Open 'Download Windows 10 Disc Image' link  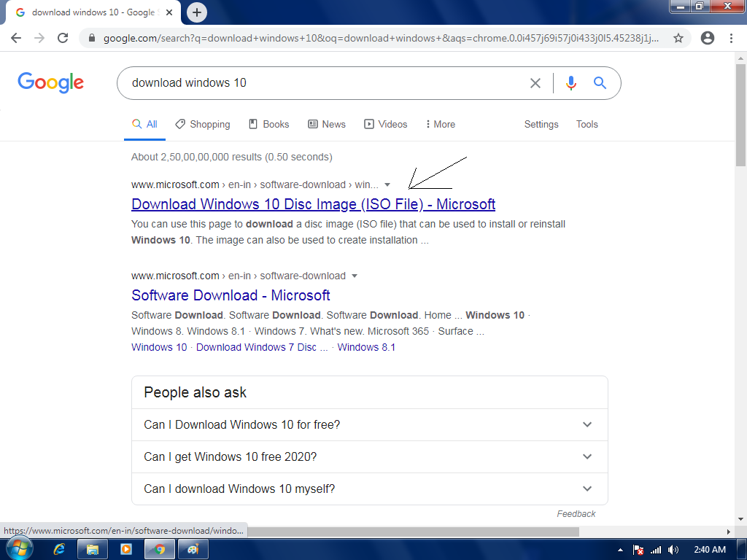point(312,204)
